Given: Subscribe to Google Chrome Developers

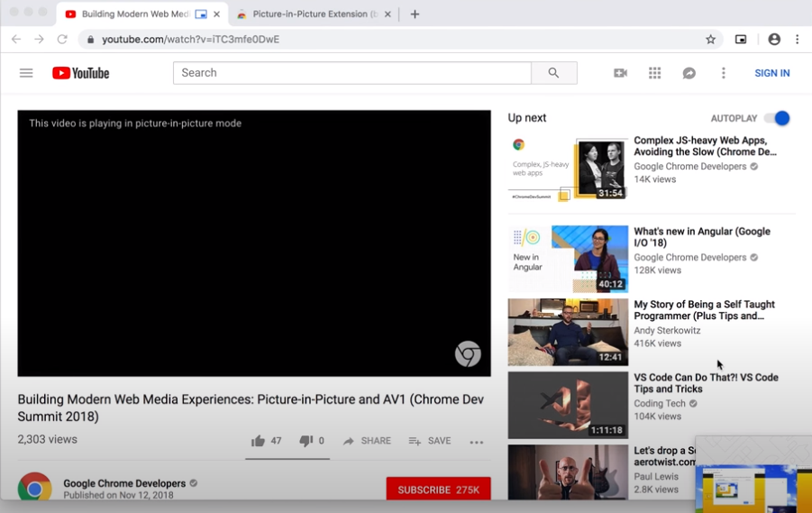Looking at the screenshot, I should pos(438,489).
